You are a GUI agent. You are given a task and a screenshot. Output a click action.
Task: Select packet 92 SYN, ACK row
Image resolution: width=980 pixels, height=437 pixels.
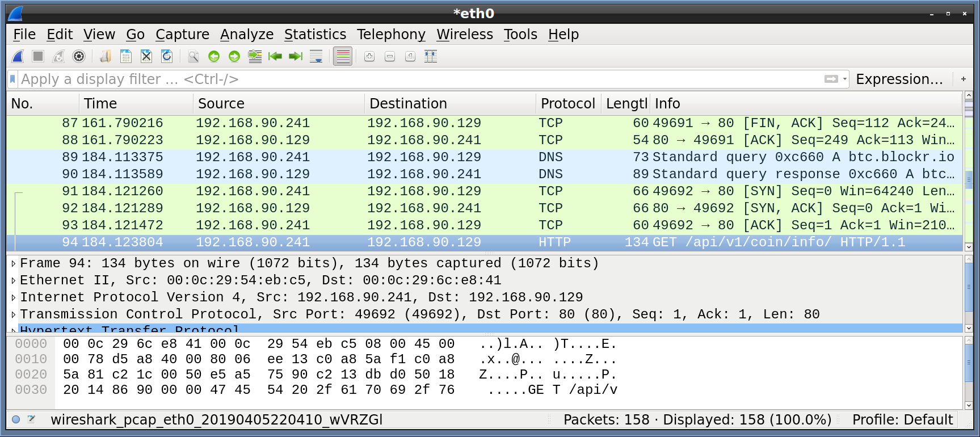485,208
